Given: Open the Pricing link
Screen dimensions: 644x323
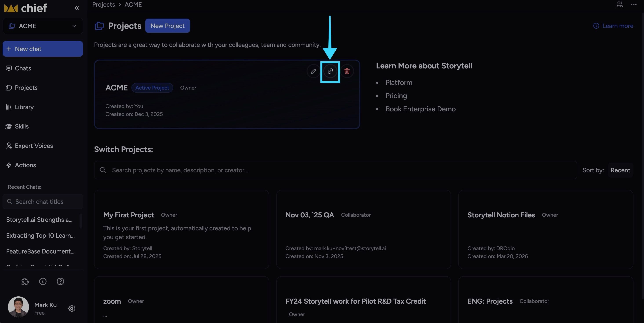Looking at the screenshot, I should tap(396, 96).
